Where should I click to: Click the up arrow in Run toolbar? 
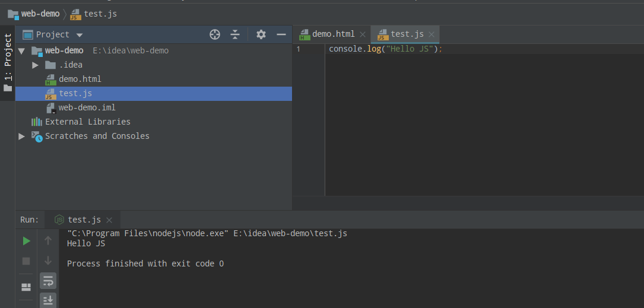pyautogui.click(x=48, y=241)
